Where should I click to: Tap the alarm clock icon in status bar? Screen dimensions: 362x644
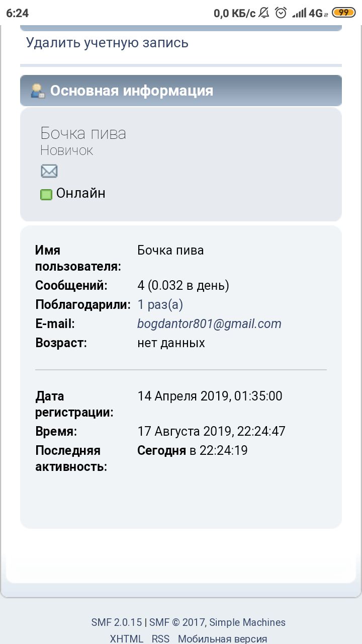coord(281,13)
